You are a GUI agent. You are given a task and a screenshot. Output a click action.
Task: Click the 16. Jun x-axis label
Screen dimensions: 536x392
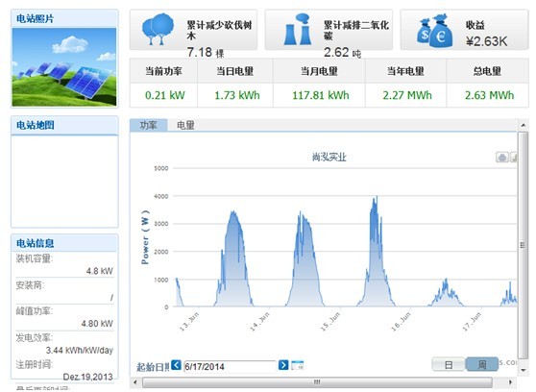(401, 322)
